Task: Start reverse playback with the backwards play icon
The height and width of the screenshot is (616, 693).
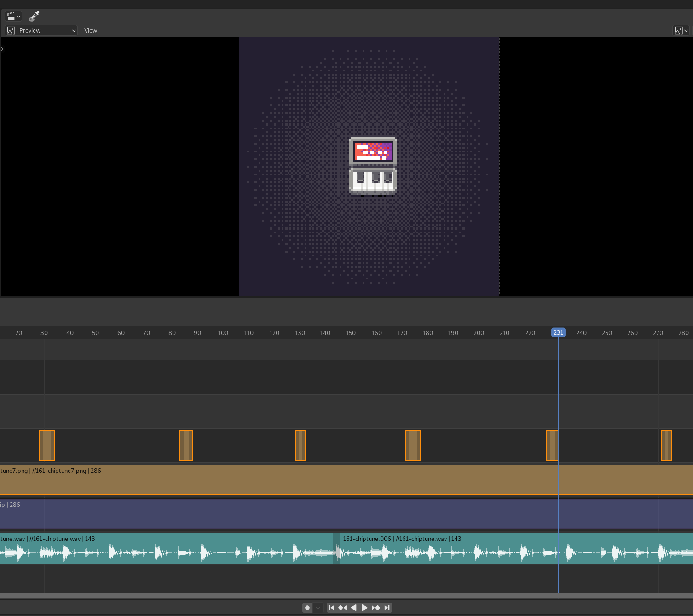Action: pyautogui.click(x=353, y=607)
